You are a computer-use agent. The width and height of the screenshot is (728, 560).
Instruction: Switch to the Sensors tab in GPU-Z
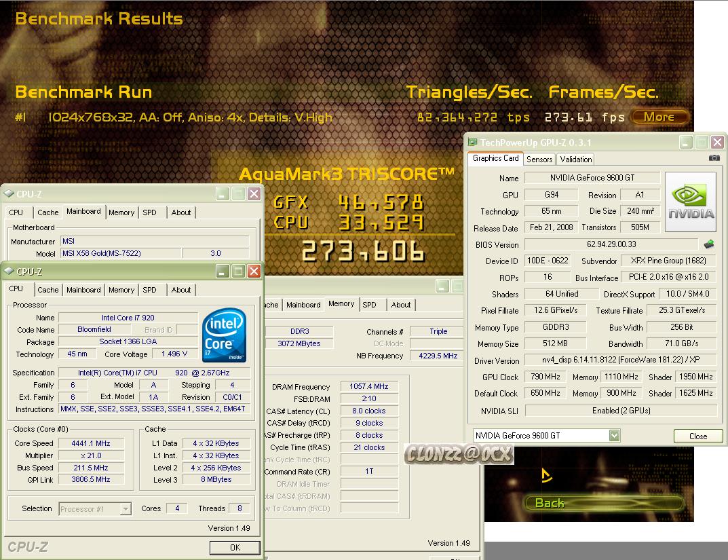click(x=539, y=160)
